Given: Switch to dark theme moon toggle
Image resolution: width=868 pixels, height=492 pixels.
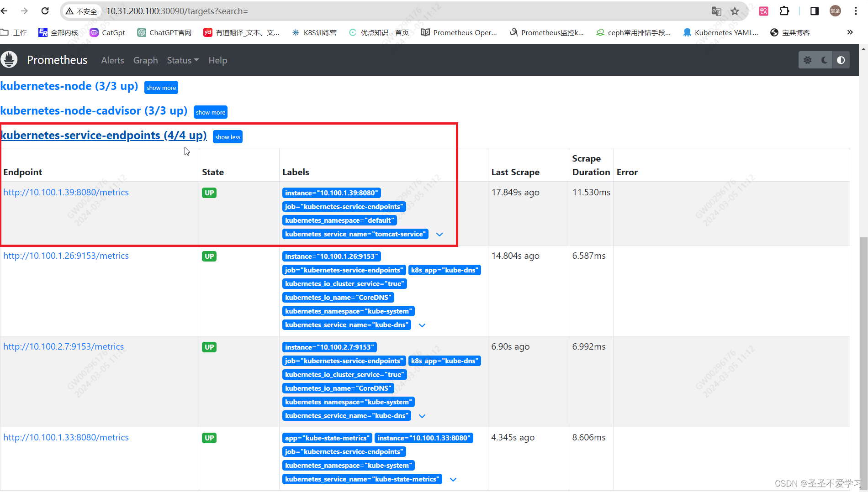Looking at the screenshot, I should click(824, 60).
